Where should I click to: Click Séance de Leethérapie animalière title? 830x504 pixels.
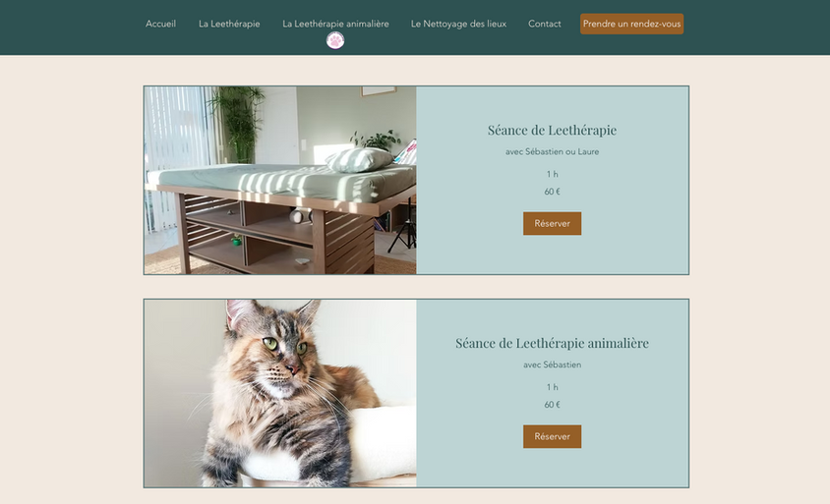pyautogui.click(x=552, y=343)
